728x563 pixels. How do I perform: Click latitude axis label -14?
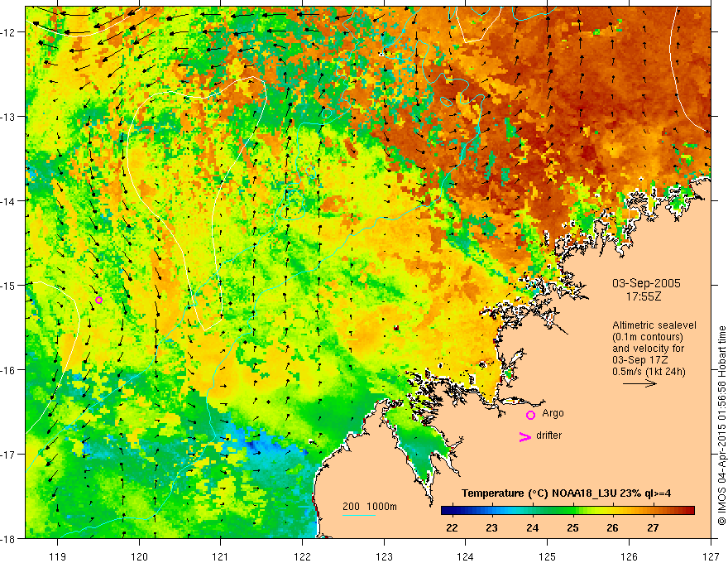click(x=9, y=200)
